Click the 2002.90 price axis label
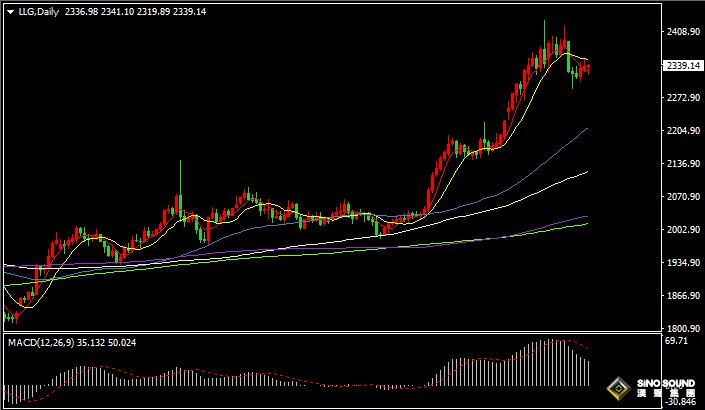The height and width of the screenshot is (410, 705). [x=682, y=230]
